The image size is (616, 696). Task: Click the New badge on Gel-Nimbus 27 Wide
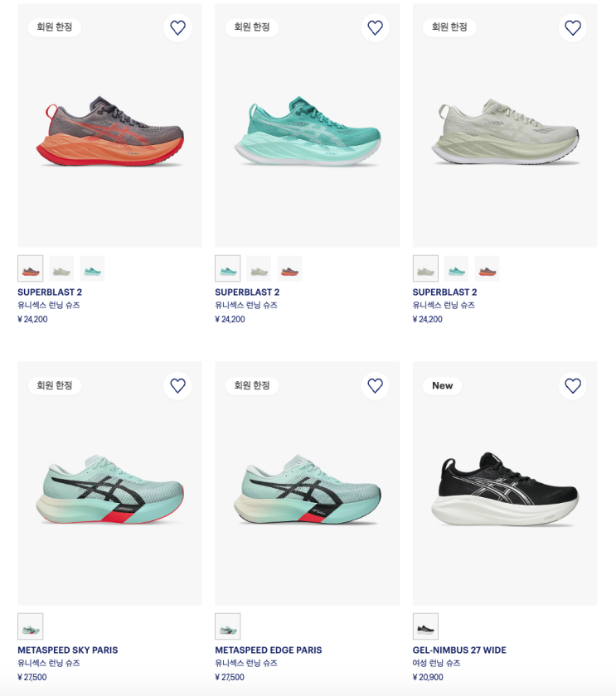(442, 386)
